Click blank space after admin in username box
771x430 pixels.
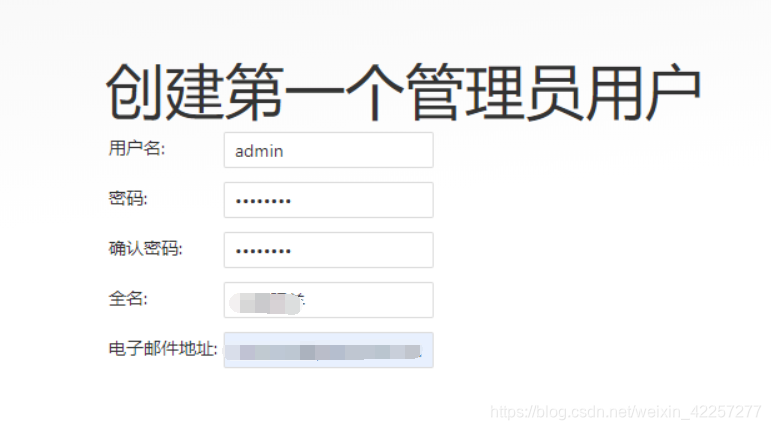(x=359, y=150)
